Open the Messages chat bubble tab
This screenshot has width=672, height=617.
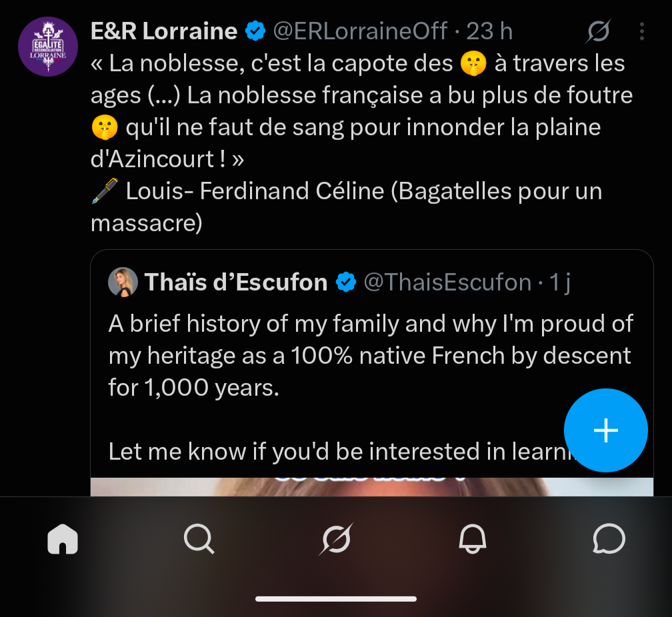(x=609, y=539)
